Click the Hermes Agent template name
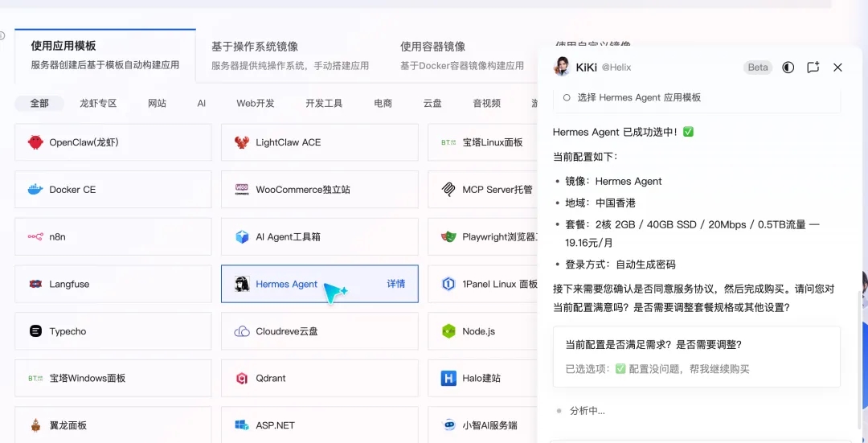The width and height of the screenshot is (868, 443). click(x=286, y=284)
